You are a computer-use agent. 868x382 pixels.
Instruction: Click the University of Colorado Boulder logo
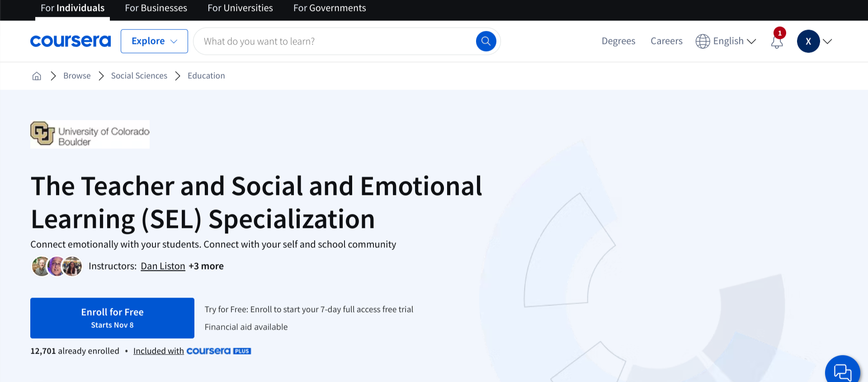[x=90, y=134]
